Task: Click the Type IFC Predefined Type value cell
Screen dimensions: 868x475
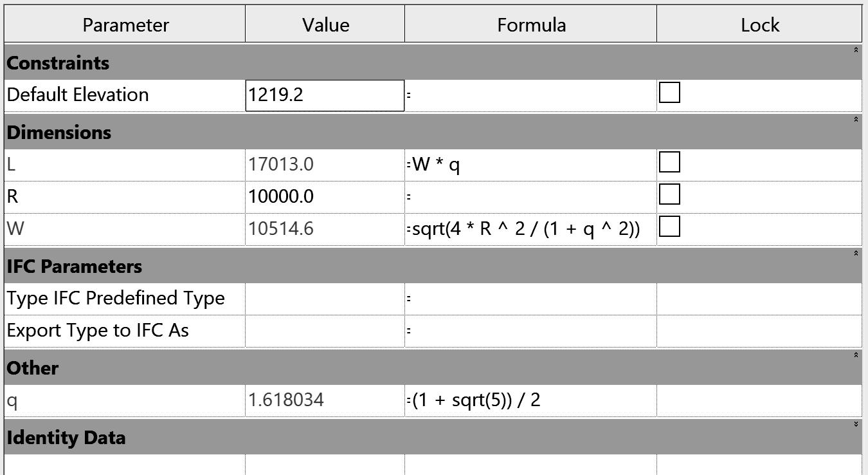Action: click(325, 299)
